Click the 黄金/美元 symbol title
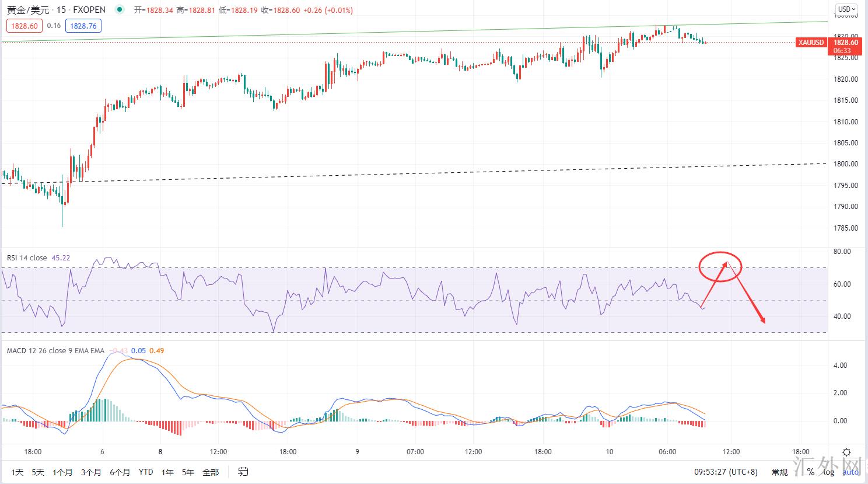The height and width of the screenshot is (484, 868). 27,9
